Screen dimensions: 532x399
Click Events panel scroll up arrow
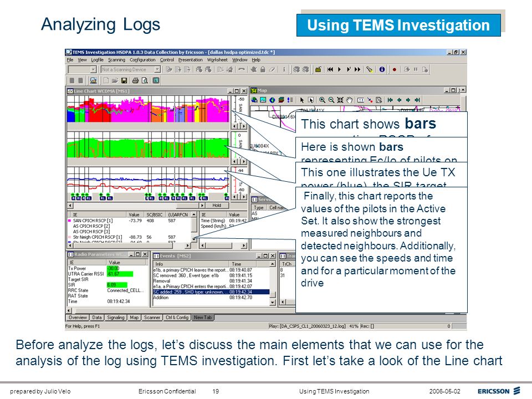[x=273, y=264]
